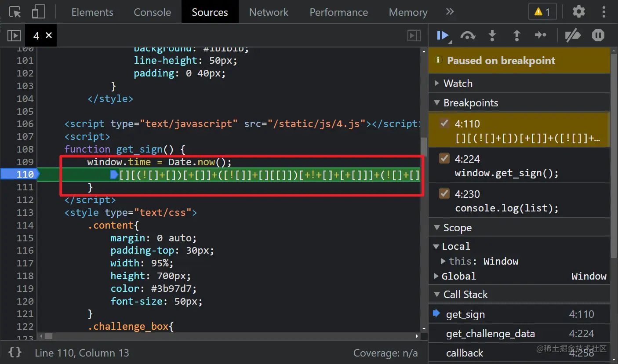
Task: Open the Network tab
Action: [x=269, y=12]
